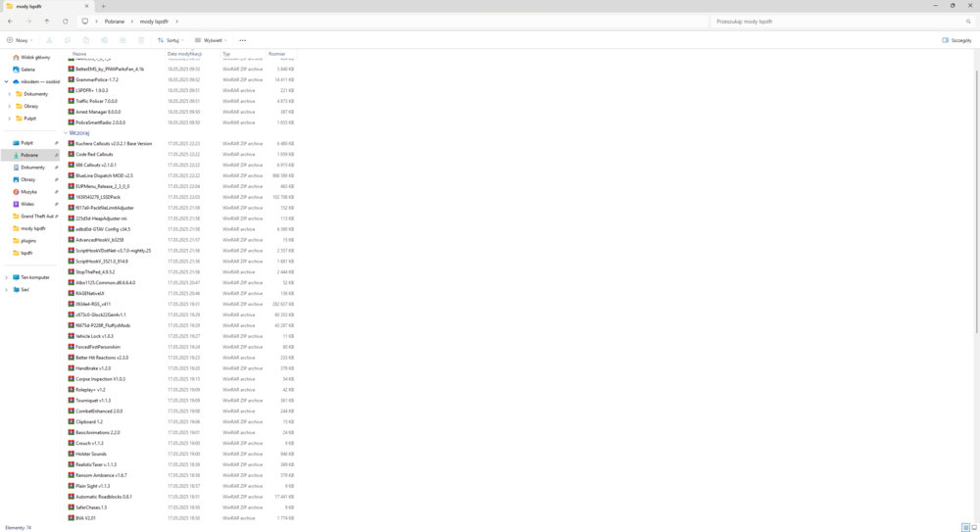Collapse the nikodem OneDrive tree node
The height and width of the screenshot is (532, 980).
coord(6,82)
